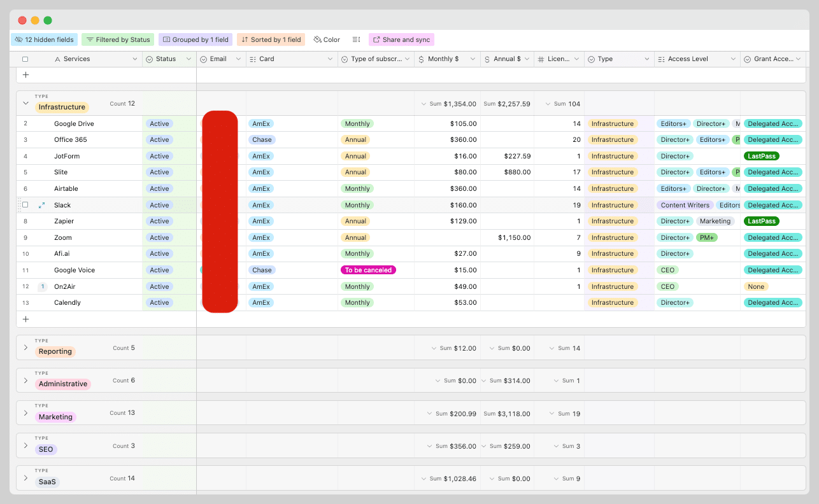Open the Monthly $ column dropdown arrow
The width and height of the screenshot is (819, 504).
[473, 59]
